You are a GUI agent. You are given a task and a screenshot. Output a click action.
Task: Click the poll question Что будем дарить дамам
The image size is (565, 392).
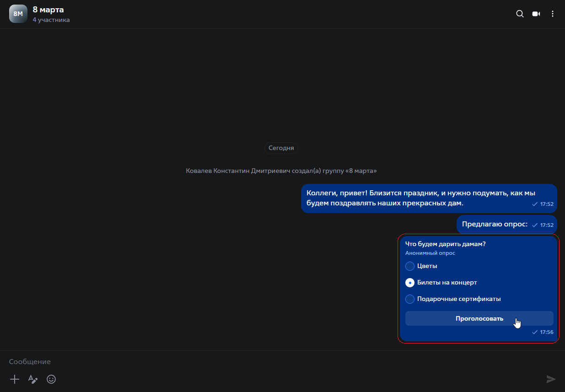pyautogui.click(x=445, y=244)
